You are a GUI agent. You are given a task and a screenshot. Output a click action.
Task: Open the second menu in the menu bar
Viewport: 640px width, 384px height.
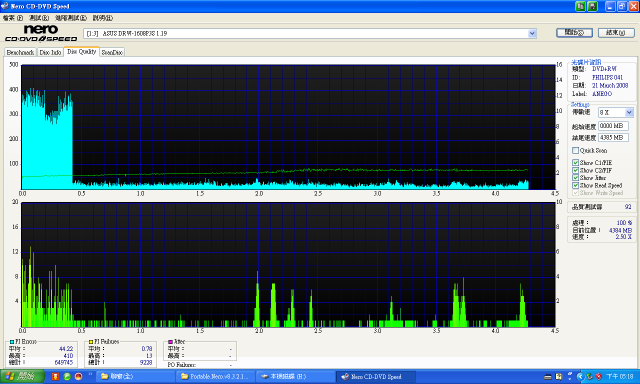(x=39, y=18)
